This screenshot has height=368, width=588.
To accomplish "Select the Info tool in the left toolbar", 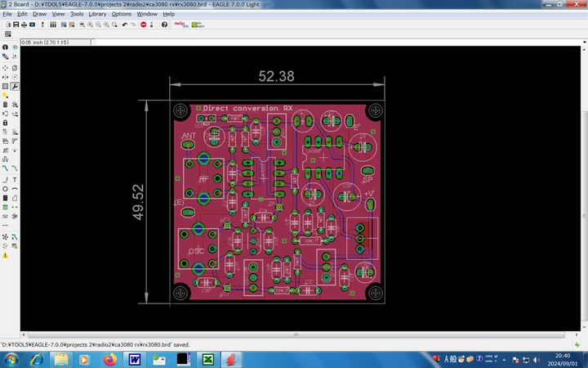I will click(x=5, y=47).
